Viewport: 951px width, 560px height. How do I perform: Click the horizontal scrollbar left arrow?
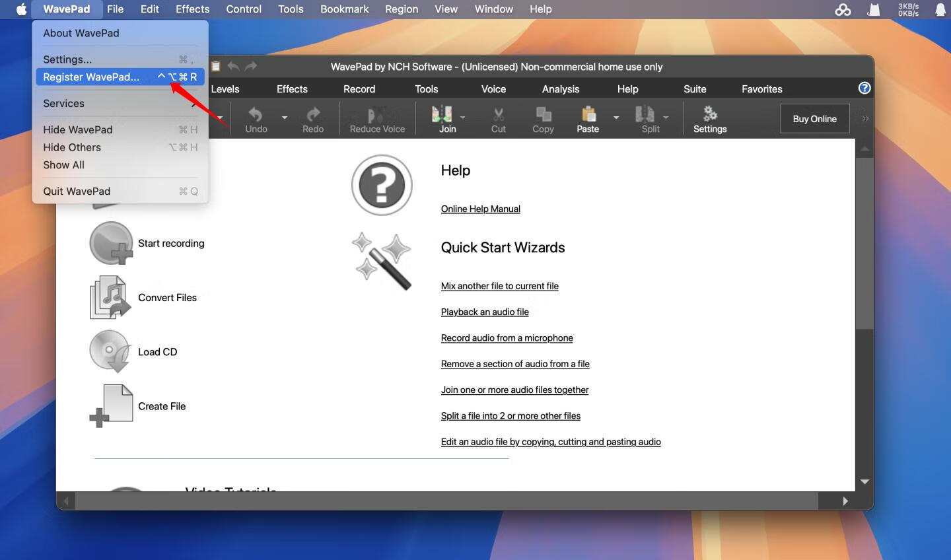[x=66, y=501]
